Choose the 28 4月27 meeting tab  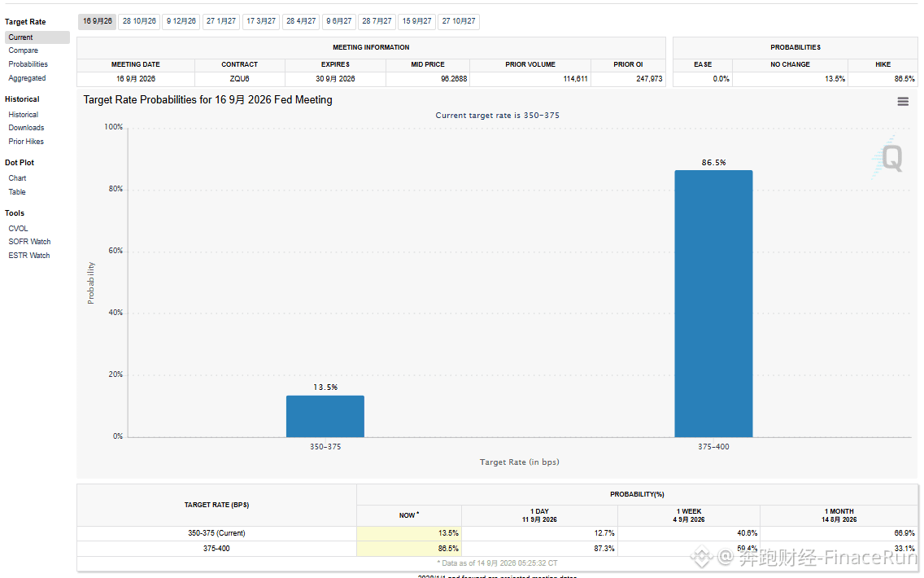coord(301,21)
